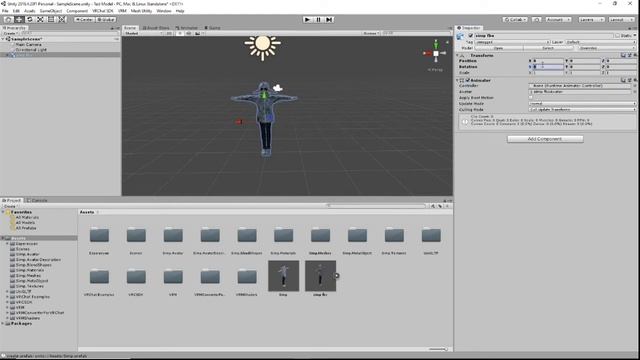Open the Layers dropdown
640x360 pixels.
[590, 20]
